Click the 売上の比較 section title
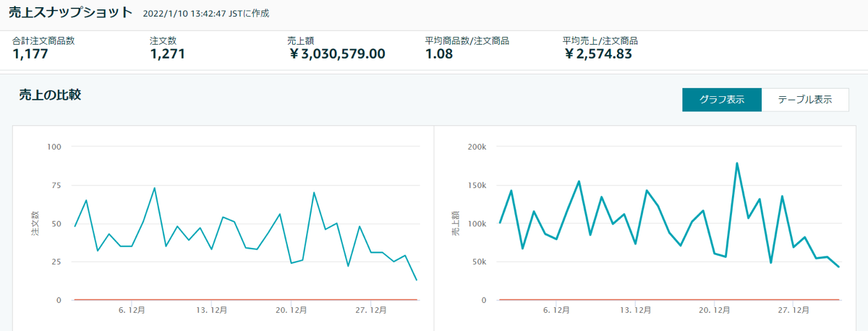 pyautogui.click(x=50, y=95)
